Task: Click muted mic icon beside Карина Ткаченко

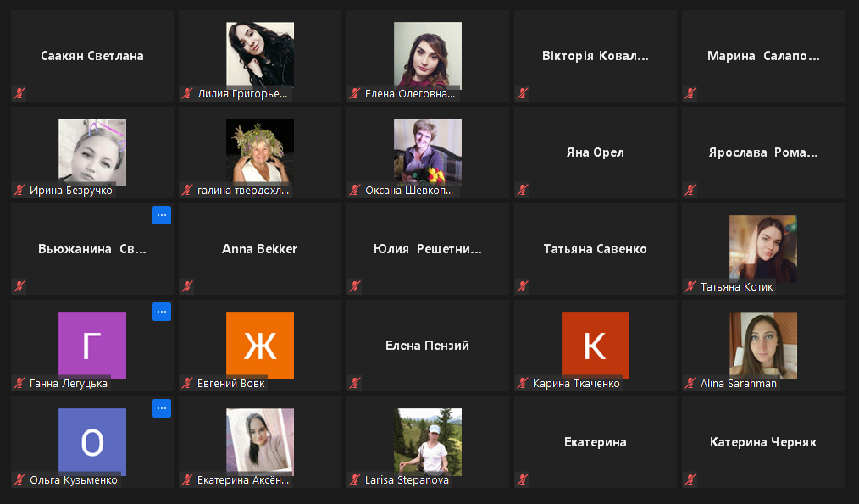Action: tap(523, 383)
